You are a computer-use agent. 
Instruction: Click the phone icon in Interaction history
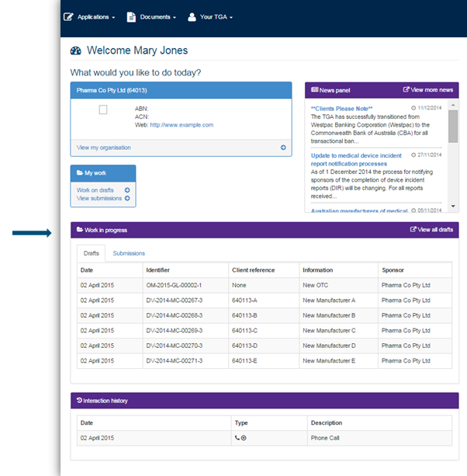tap(237, 438)
